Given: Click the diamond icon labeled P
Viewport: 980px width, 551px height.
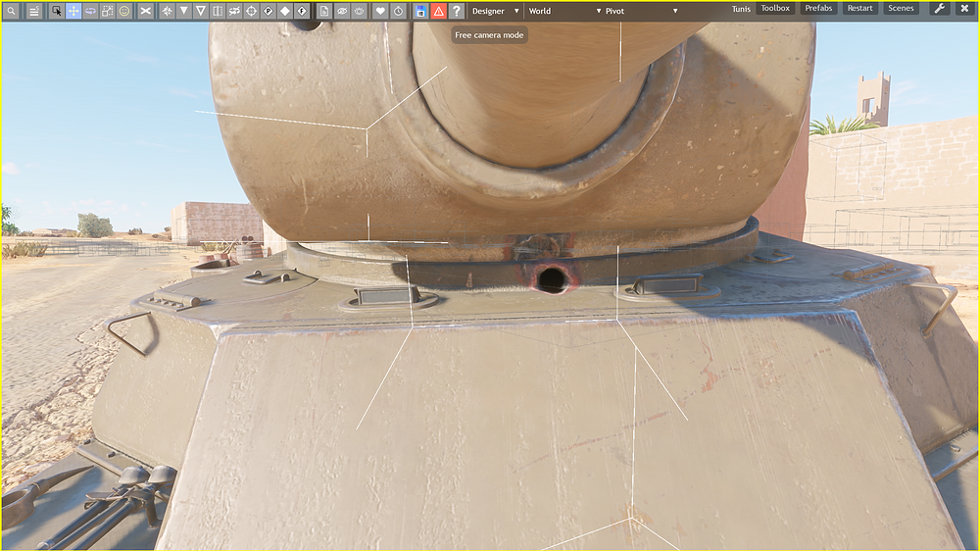Looking at the screenshot, I should [x=269, y=11].
